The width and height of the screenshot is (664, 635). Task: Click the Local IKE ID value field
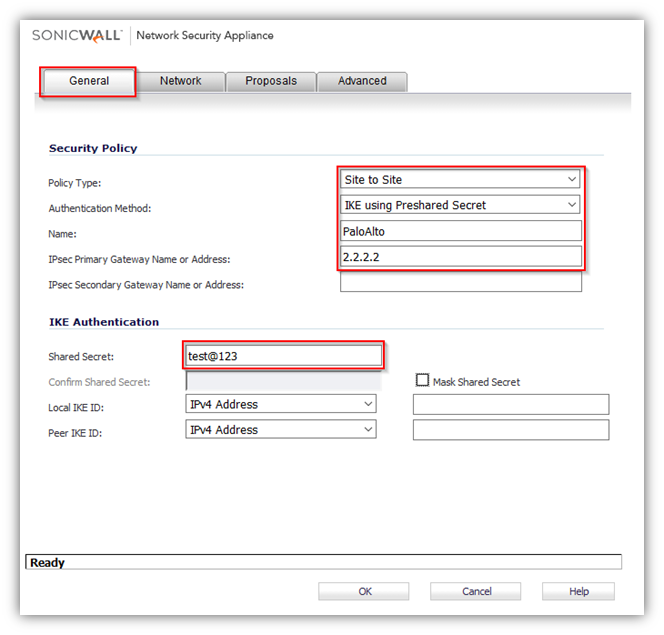pos(510,405)
